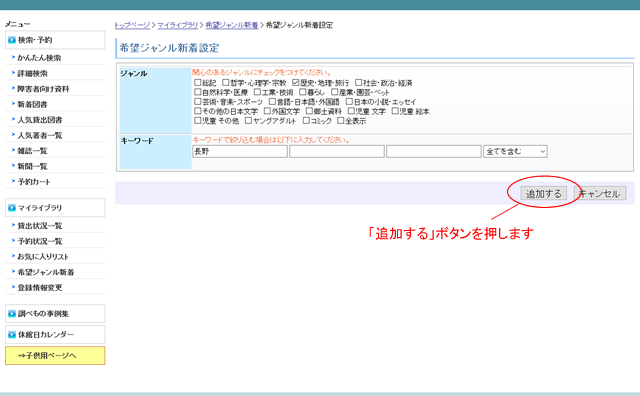The image size is (640, 396).
Task: Open 予約状況一覧 in the sidebar menu
Action: tap(40, 241)
